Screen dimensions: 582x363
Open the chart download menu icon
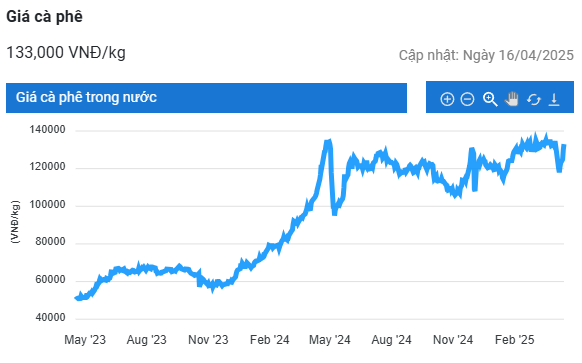pos(554,99)
